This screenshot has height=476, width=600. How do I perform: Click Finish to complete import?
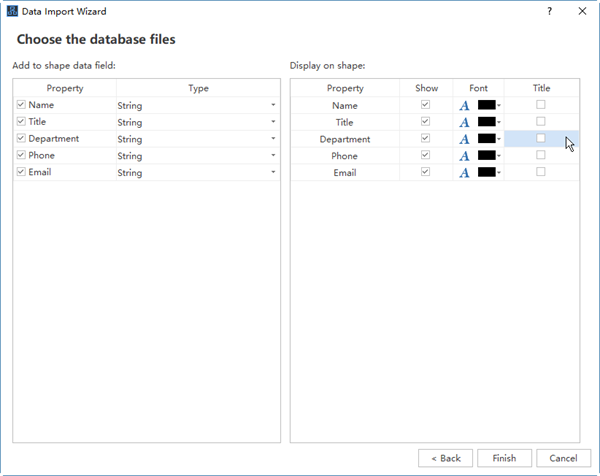click(x=504, y=458)
